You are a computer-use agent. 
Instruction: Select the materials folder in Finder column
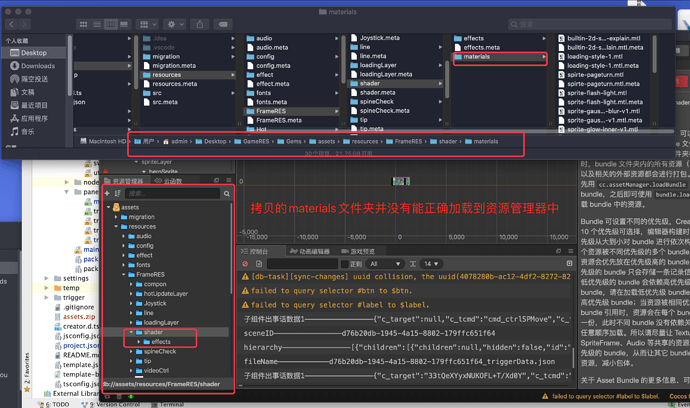500,57
